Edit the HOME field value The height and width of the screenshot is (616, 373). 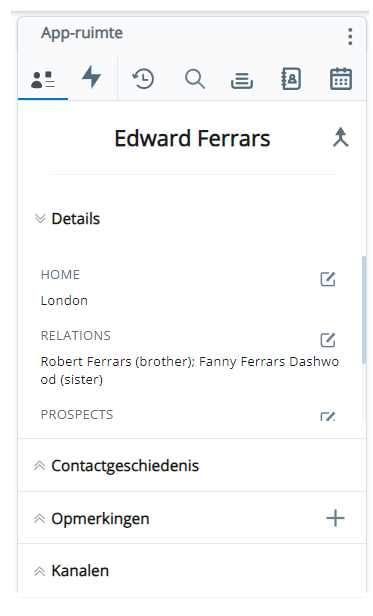[x=328, y=279]
